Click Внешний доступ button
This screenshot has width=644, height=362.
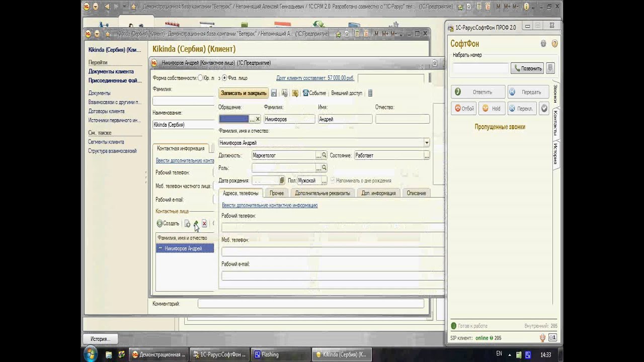coord(347,93)
